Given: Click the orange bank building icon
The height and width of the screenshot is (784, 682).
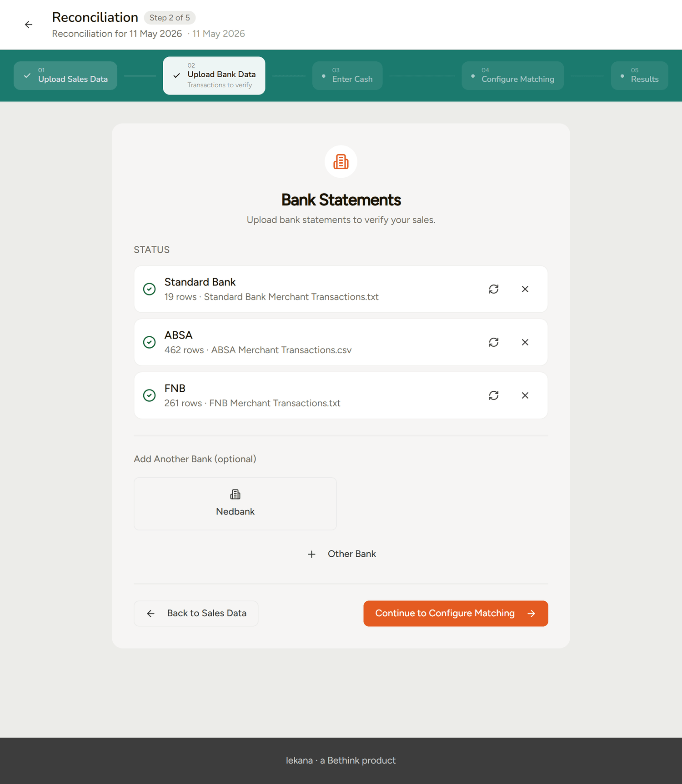Looking at the screenshot, I should [x=341, y=162].
